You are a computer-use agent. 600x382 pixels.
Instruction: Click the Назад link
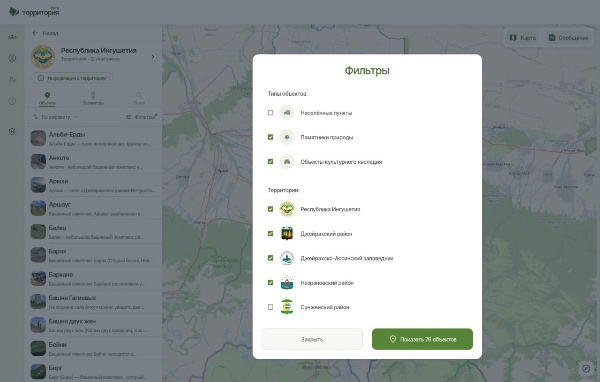(x=50, y=33)
